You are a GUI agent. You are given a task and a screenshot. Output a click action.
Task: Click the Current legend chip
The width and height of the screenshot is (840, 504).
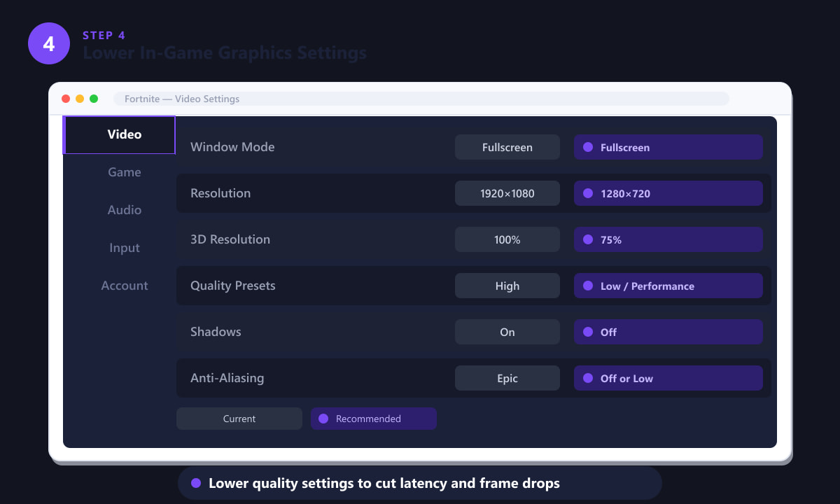click(x=239, y=419)
